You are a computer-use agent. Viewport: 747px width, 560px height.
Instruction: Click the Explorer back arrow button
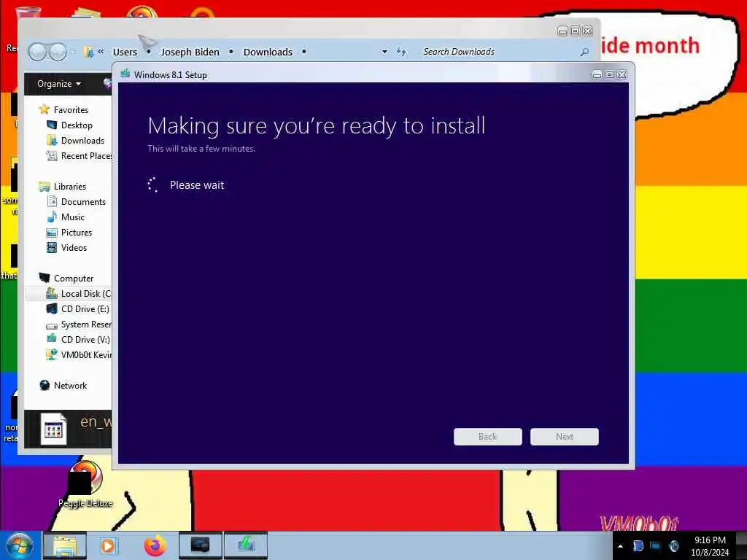pos(37,52)
